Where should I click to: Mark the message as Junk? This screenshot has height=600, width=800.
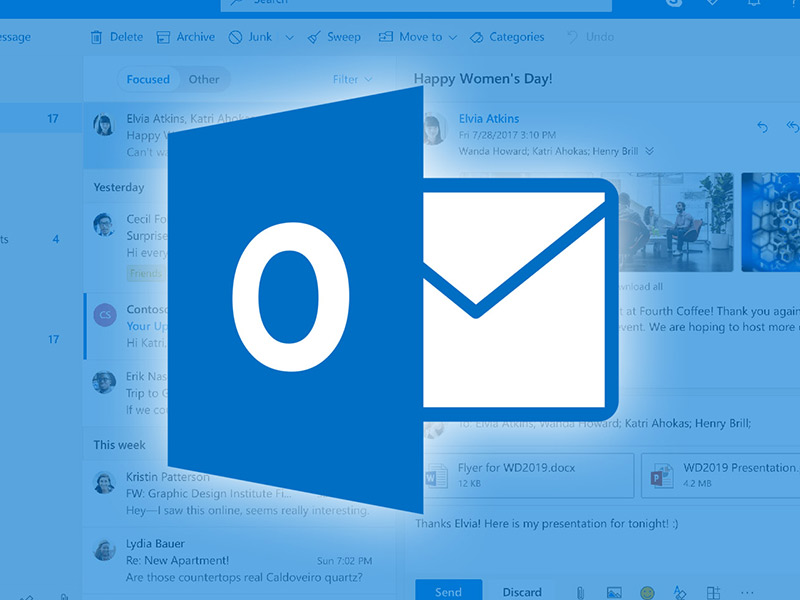250,37
